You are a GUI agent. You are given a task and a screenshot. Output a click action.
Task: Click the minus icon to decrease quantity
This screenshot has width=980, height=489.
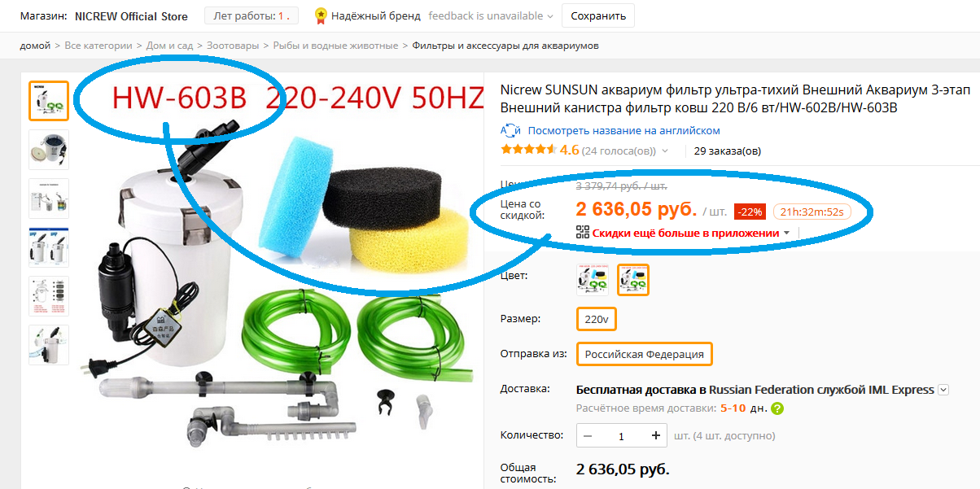tap(588, 435)
